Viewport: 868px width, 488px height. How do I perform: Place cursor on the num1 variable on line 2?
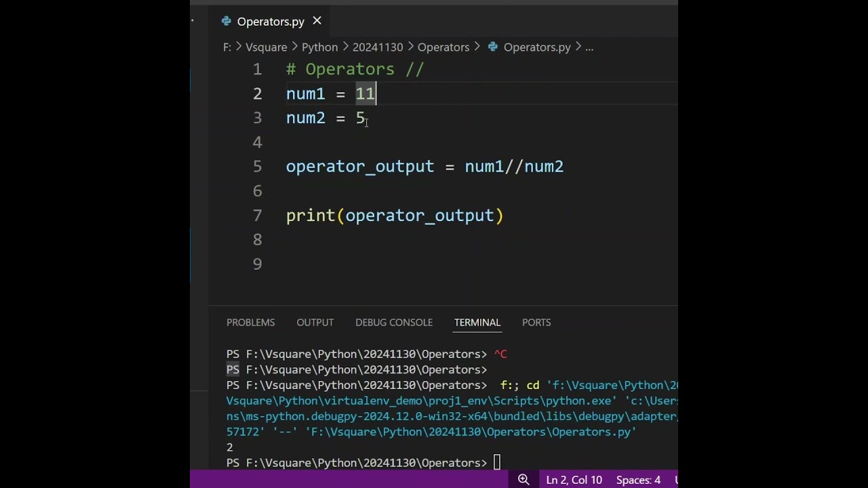[x=306, y=94]
